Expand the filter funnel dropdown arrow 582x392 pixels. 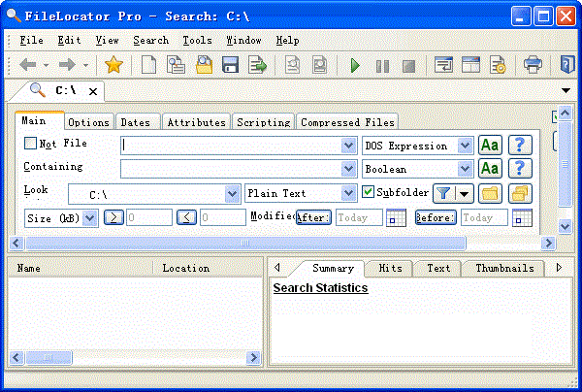[x=464, y=193]
